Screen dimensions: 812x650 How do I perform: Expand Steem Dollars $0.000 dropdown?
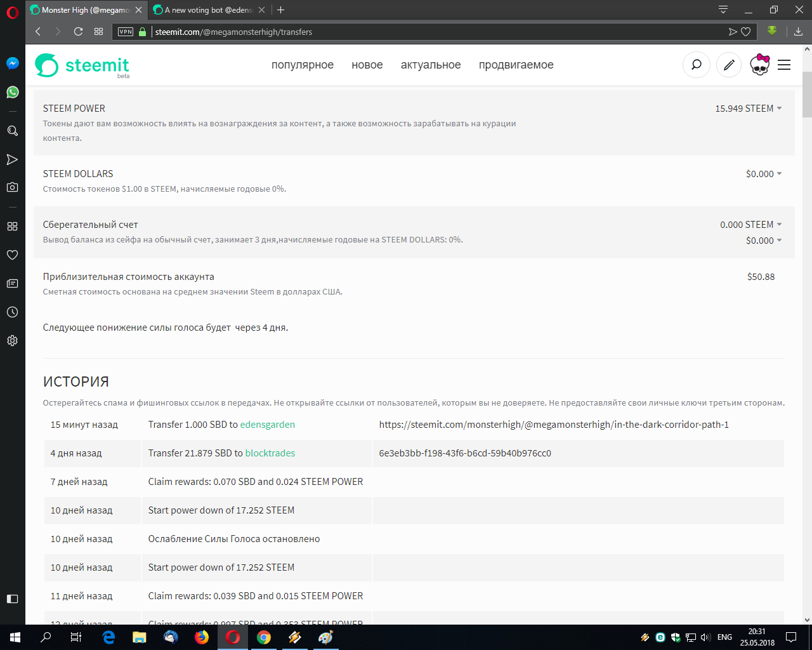(764, 174)
